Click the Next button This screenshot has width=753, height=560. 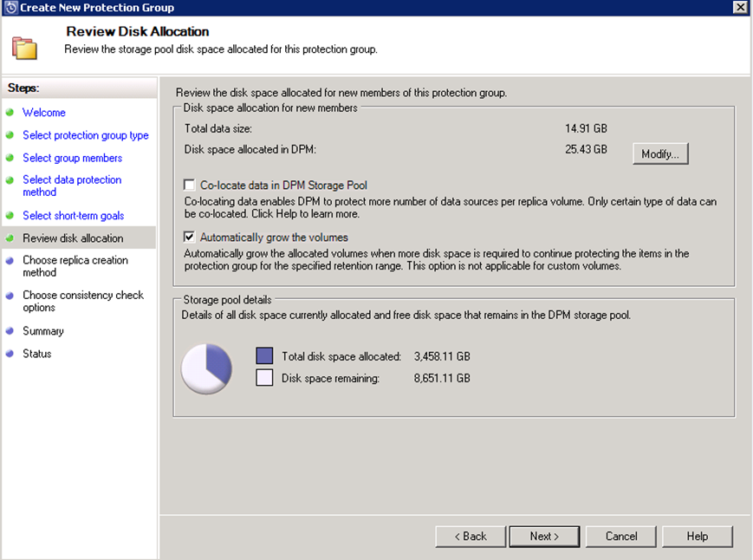(x=544, y=536)
